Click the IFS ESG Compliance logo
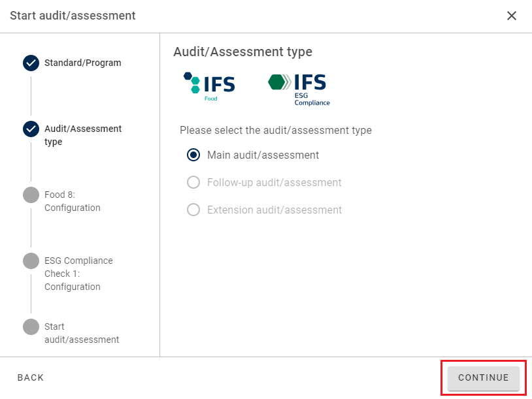The height and width of the screenshot is (399, 532). (x=299, y=90)
